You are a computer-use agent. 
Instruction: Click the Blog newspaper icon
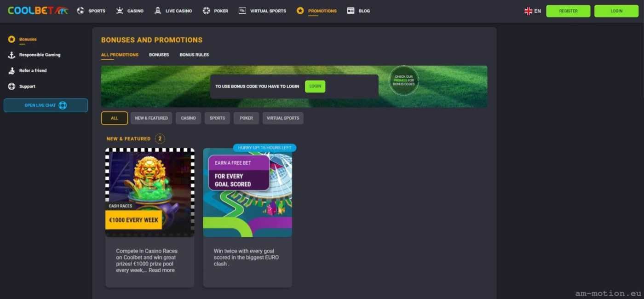(351, 11)
